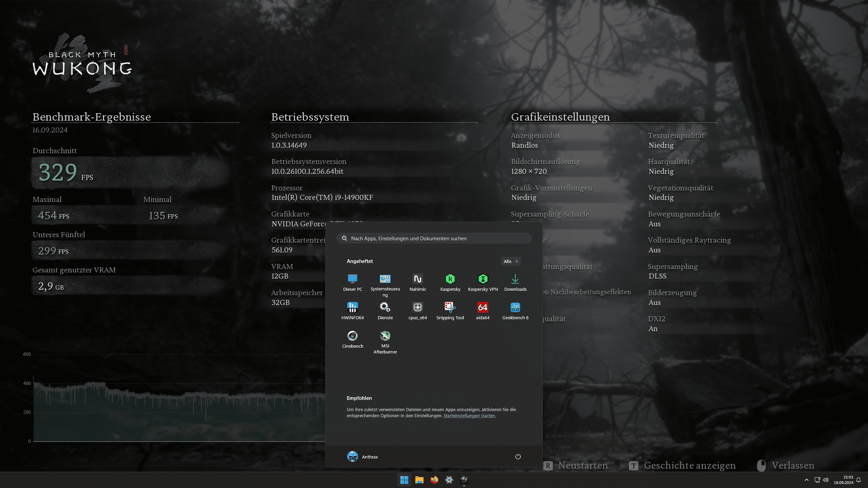Viewport: 868px width, 488px height.
Task: Open network status tray icon
Action: (x=817, y=480)
